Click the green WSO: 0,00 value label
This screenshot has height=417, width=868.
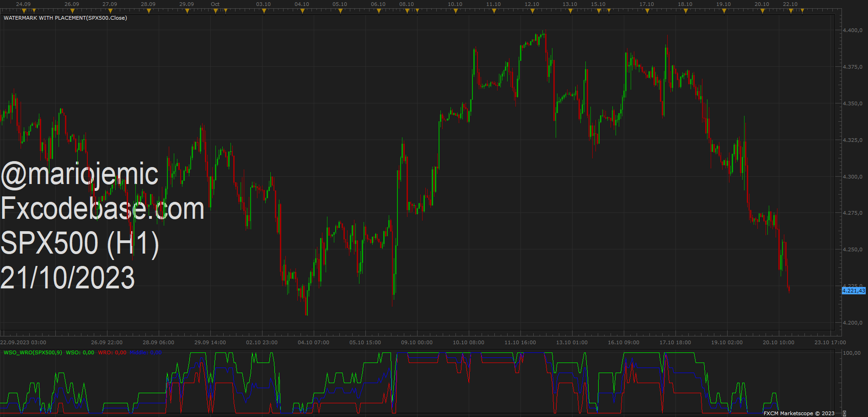pos(80,352)
